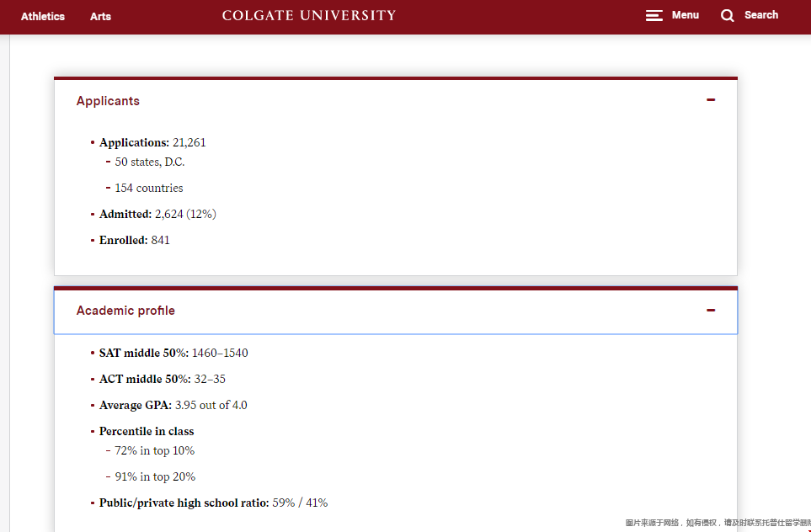Collapse Applicants section using minus icon
The image size is (811, 532).
tap(711, 100)
